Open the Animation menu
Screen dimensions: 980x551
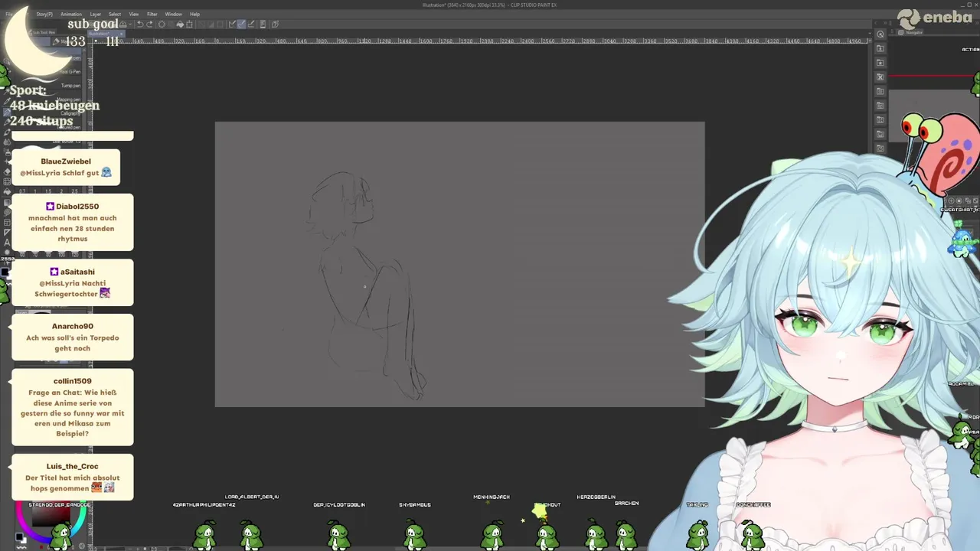[x=71, y=14]
